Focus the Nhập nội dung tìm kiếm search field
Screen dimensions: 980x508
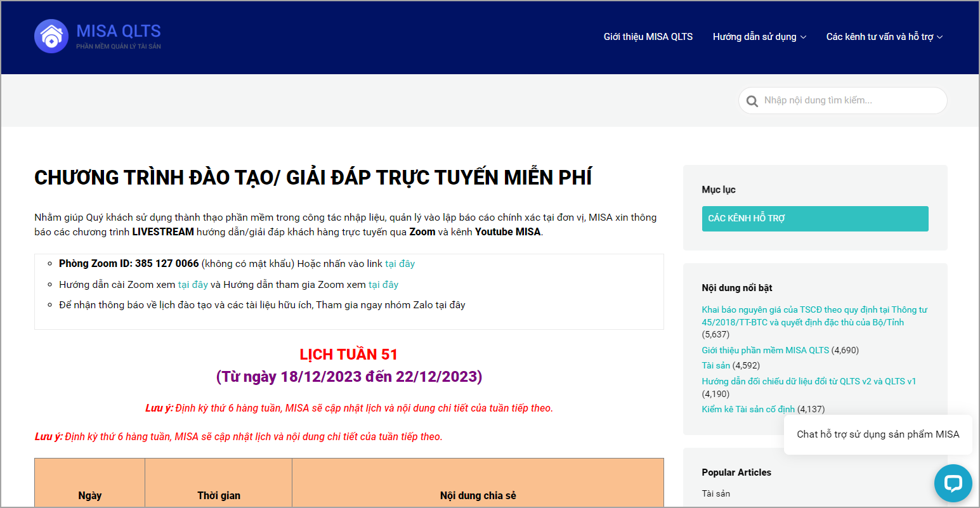click(x=842, y=100)
